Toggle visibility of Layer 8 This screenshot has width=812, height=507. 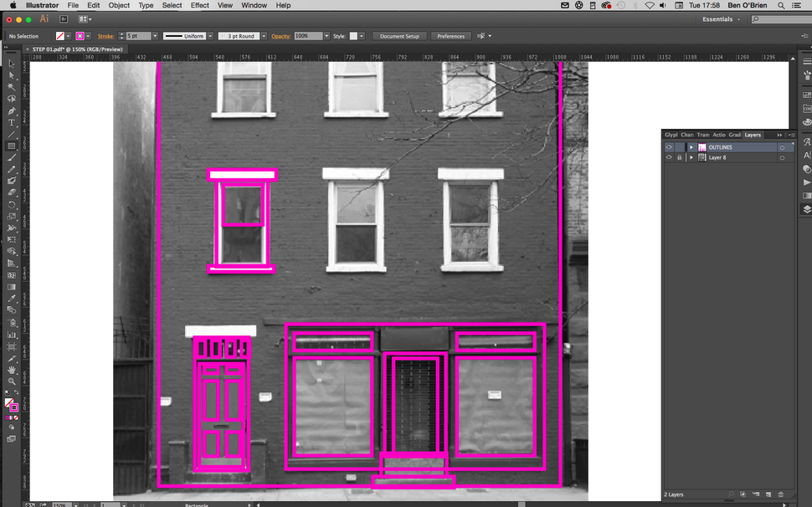tap(669, 157)
